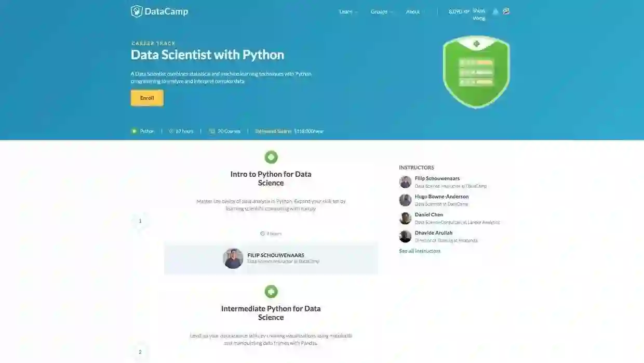Open the notifications bell icon
The image size is (644, 363).
pos(495,11)
